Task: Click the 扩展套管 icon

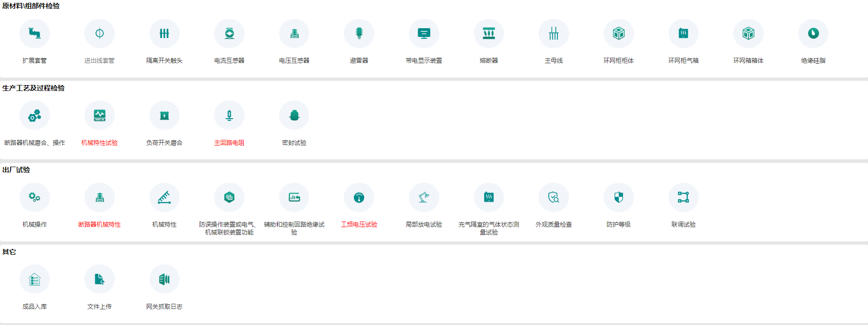Action: 35,34
